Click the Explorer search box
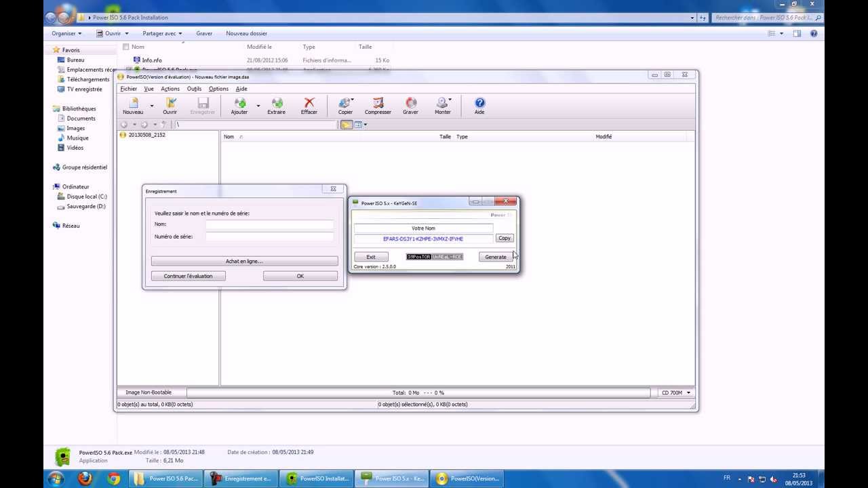868x488 pixels. click(767, 18)
